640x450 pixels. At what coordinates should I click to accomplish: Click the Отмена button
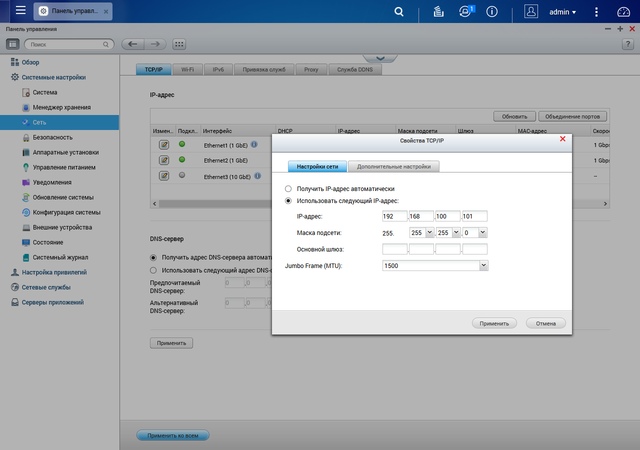(545, 323)
